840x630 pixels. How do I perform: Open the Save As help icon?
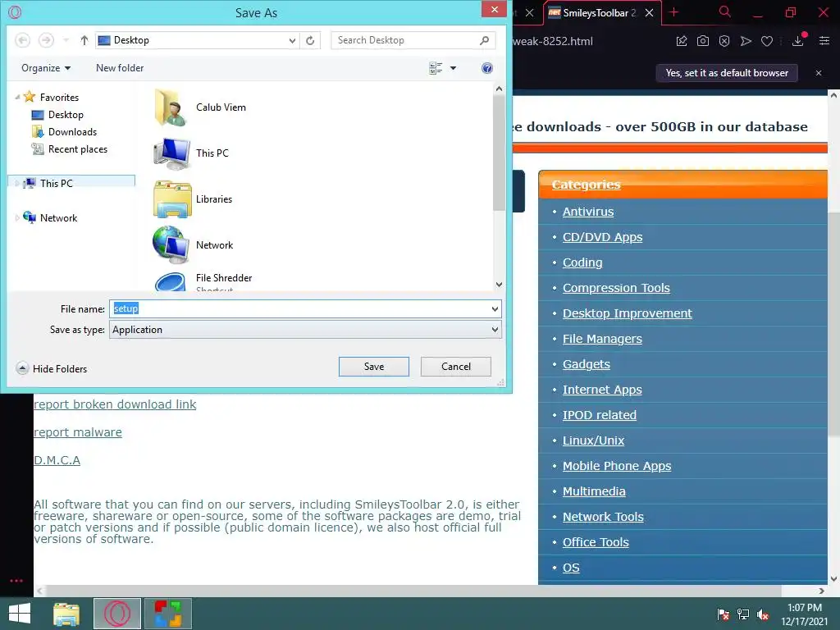click(x=487, y=68)
